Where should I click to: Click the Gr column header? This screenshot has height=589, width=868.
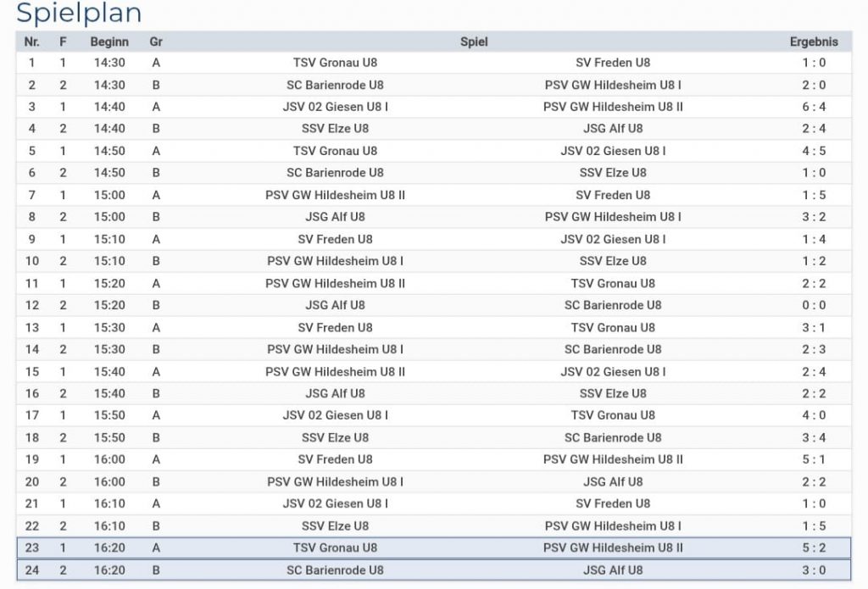(156, 42)
